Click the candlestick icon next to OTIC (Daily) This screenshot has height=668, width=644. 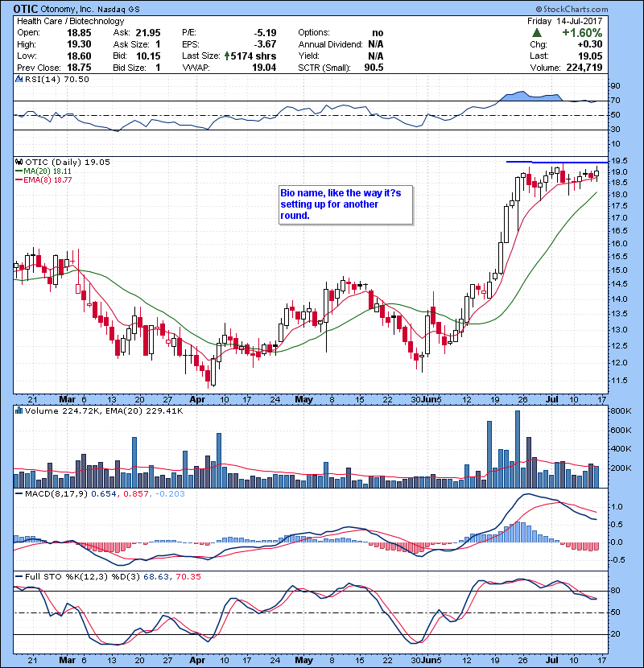pyautogui.click(x=19, y=162)
